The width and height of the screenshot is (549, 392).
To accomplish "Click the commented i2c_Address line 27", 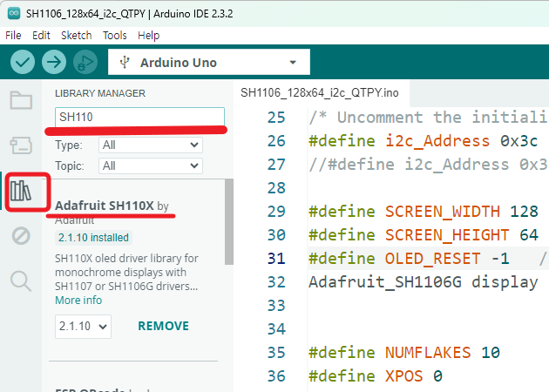I will [429, 164].
